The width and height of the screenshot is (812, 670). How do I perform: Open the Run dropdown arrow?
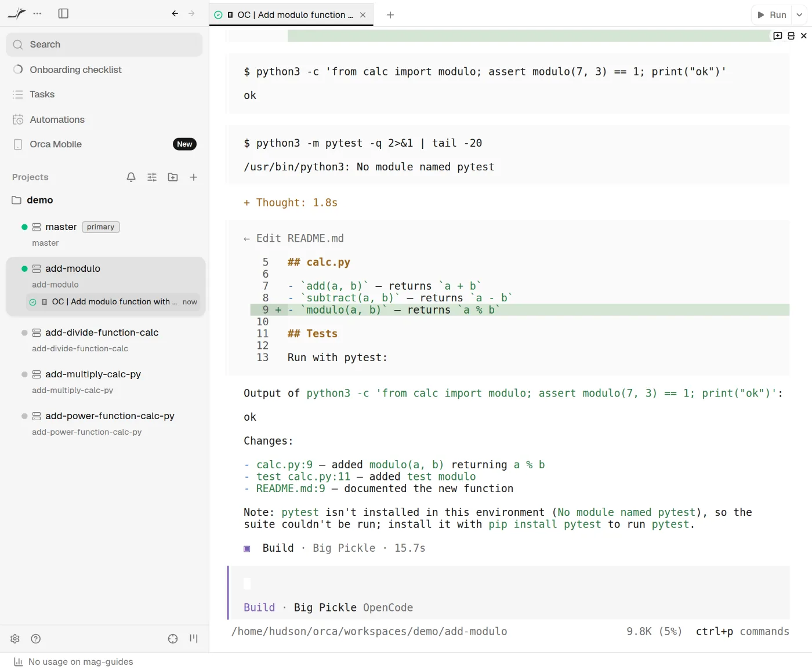[x=799, y=15]
